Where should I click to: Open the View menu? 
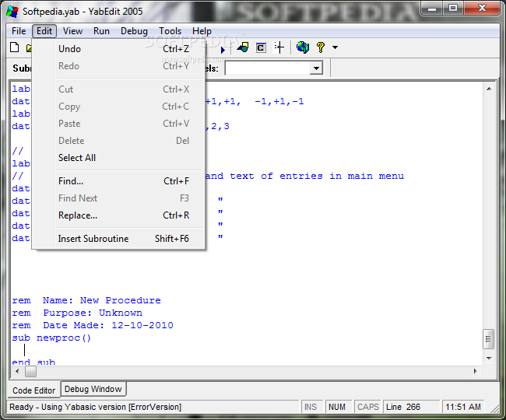72,31
